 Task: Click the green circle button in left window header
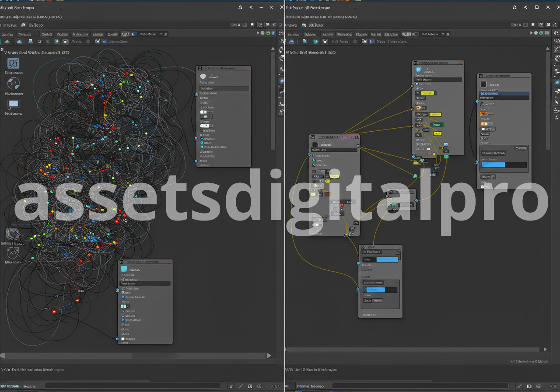[x=268, y=33]
